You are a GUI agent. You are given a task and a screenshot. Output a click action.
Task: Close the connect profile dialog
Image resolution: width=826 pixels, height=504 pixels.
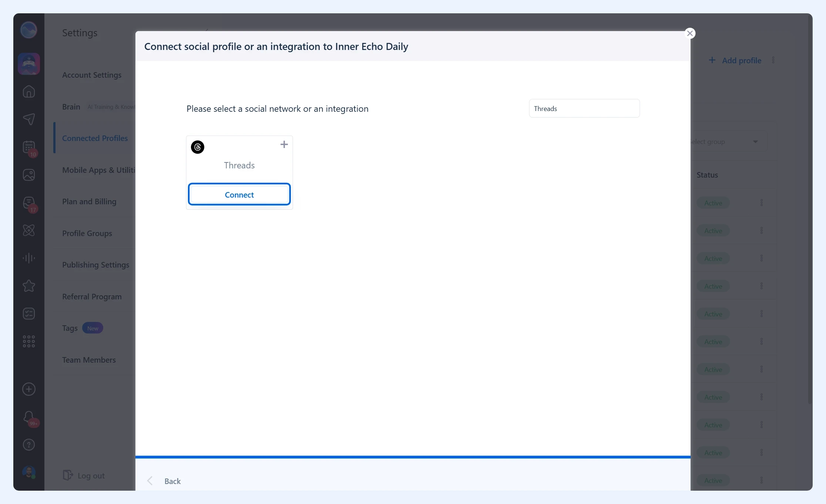(x=690, y=33)
